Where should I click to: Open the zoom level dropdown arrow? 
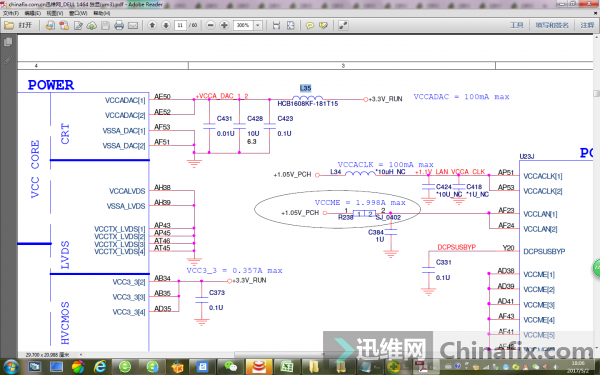tap(258, 25)
